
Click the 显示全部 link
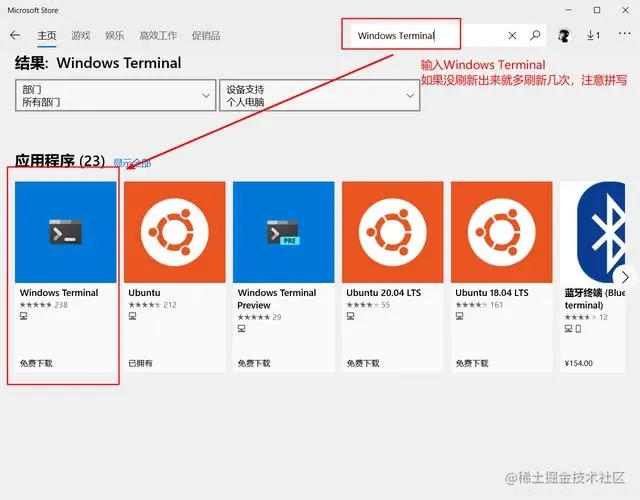click(x=132, y=163)
